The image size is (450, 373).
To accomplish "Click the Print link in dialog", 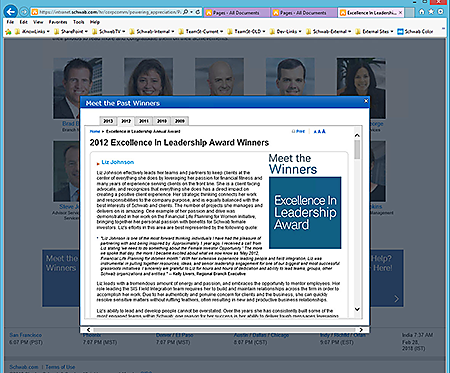I will click(299, 131).
